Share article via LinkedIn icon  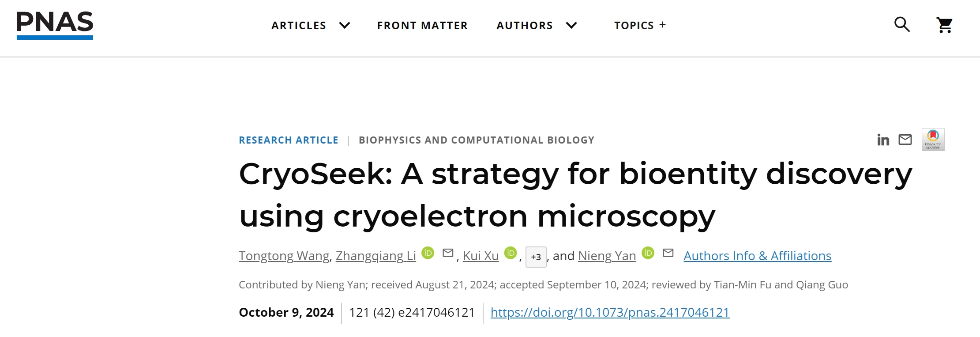tap(883, 140)
